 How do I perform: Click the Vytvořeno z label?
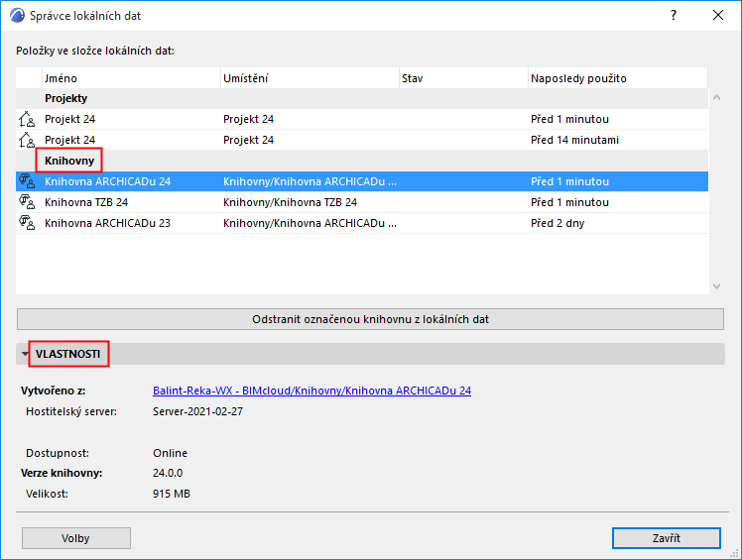[53, 391]
